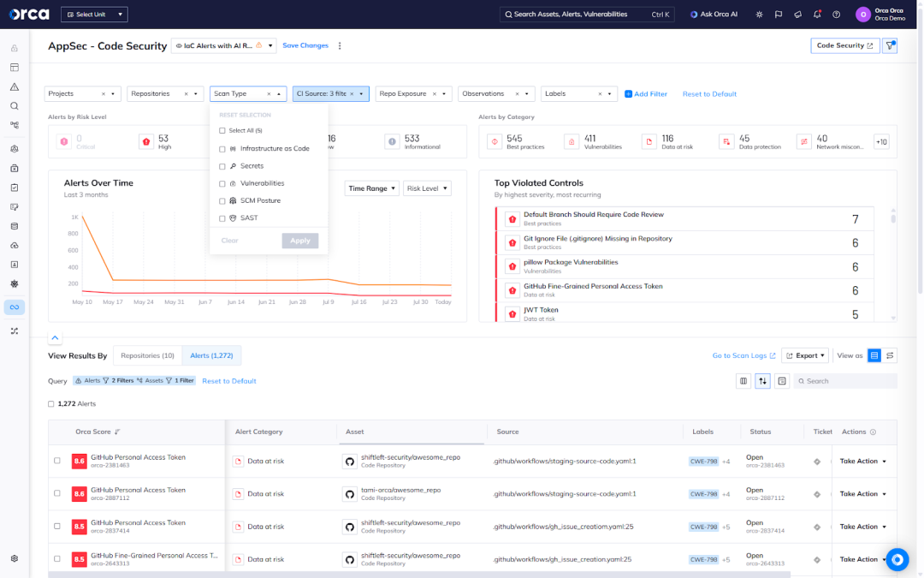Open the highlighted infinity sidebar icon
The width and height of the screenshot is (924, 578).
15,307
